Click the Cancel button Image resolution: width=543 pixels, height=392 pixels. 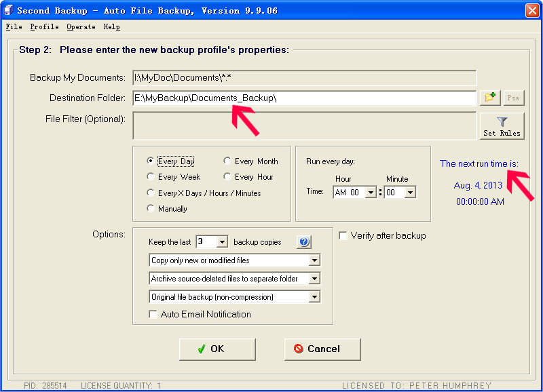click(323, 349)
